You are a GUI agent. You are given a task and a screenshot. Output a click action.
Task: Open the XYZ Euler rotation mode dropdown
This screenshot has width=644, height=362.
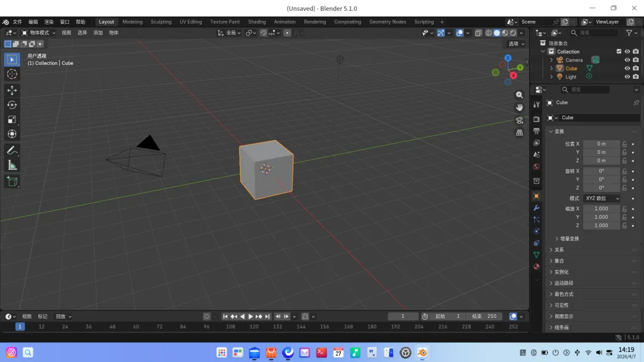pos(602,199)
